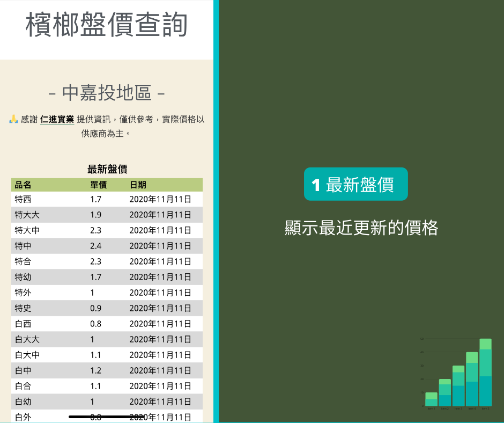
Task: Click the date in the 特外 row
Action: coord(160,293)
